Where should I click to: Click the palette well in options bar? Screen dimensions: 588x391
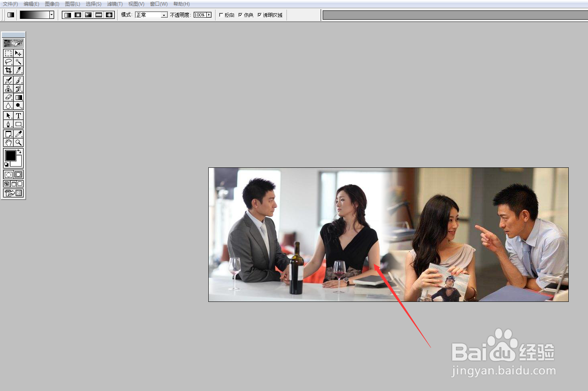pos(455,15)
